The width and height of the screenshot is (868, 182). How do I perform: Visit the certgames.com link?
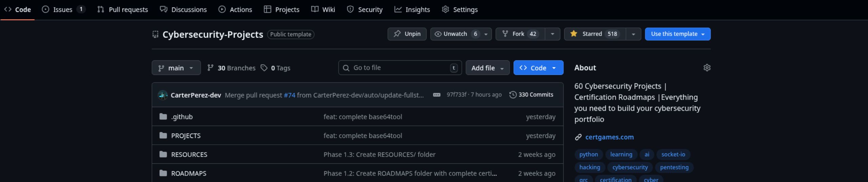tap(609, 137)
